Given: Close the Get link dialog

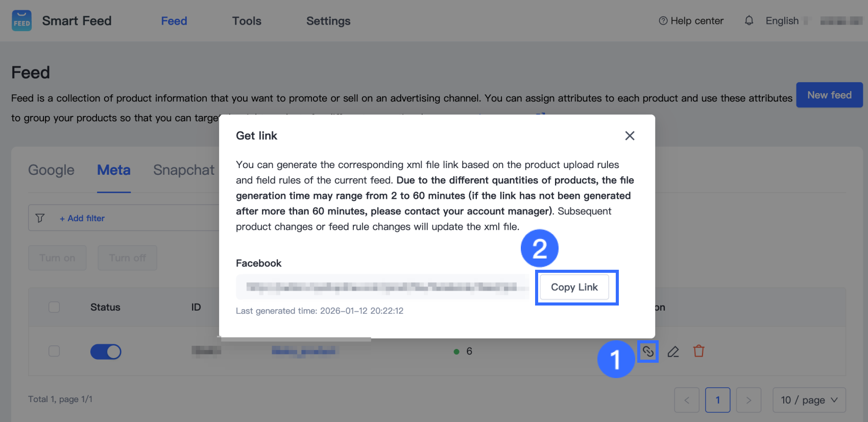Looking at the screenshot, I should (x=630, y=136).
